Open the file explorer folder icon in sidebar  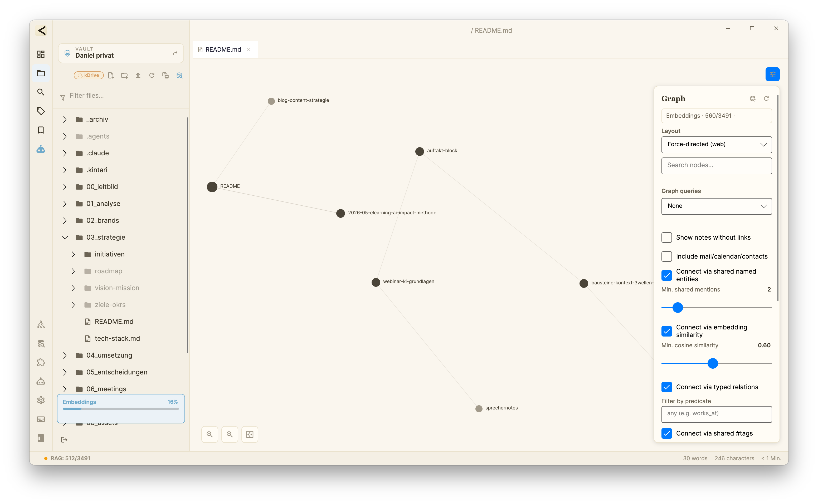point(41,73)
